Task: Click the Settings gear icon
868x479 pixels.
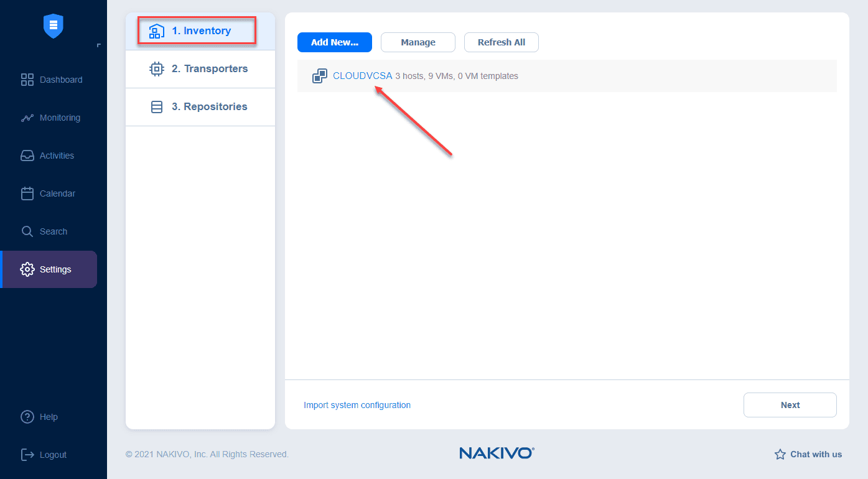Action: pyautogui.click(x=27, y=269)
